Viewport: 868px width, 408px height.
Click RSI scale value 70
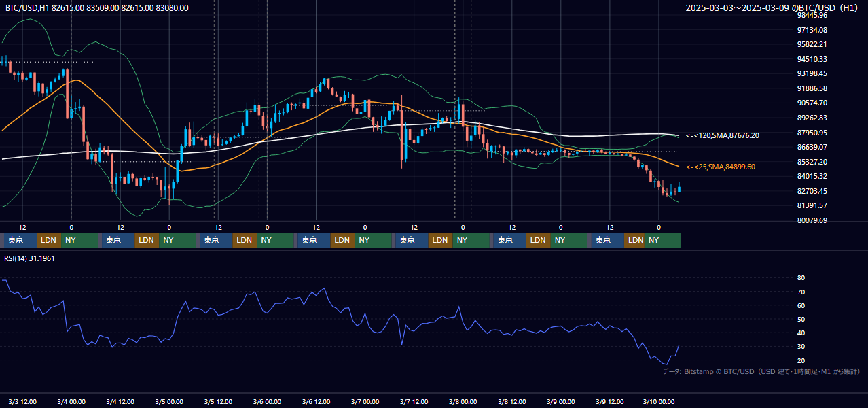click(x=801, y=292)
